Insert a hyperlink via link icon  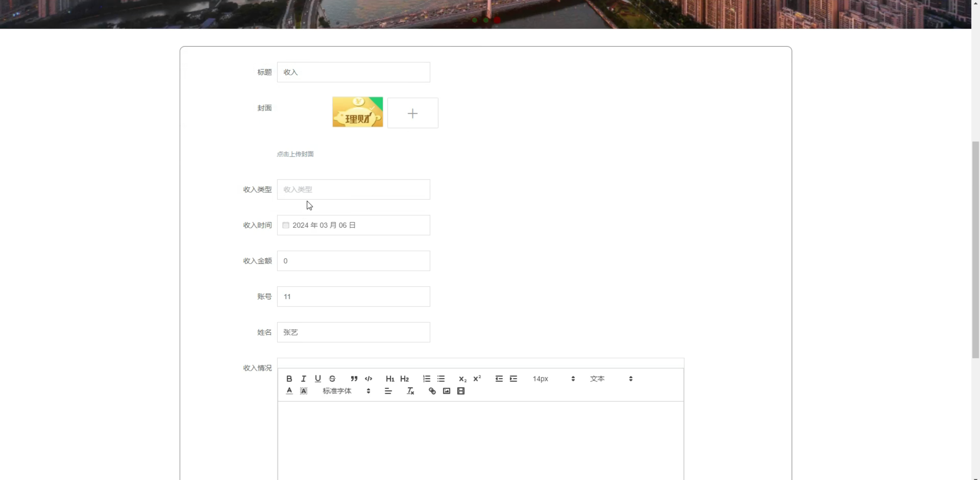pos(432,391)
